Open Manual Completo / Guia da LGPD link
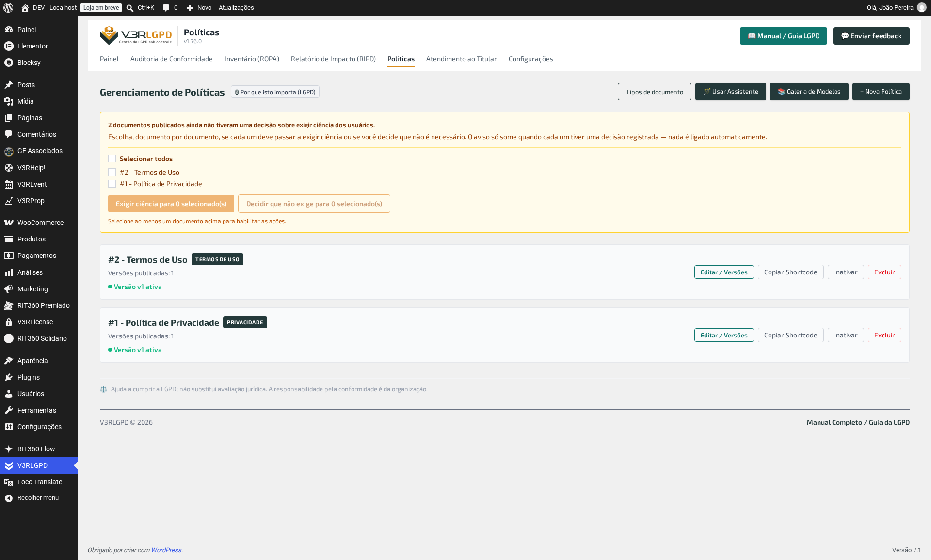This screenshot has height=560, width=931. [x=858, y=422]
